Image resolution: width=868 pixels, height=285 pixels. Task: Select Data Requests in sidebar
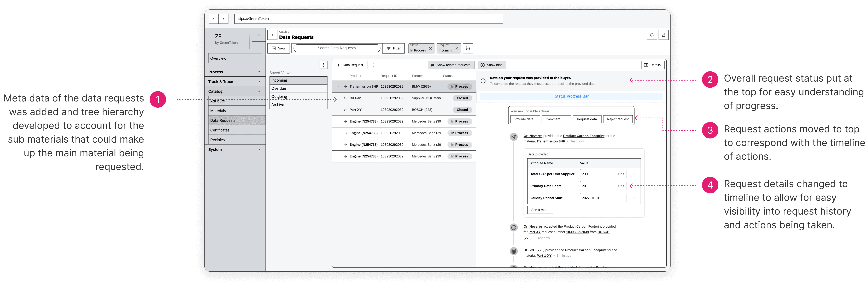pos(237,120)
